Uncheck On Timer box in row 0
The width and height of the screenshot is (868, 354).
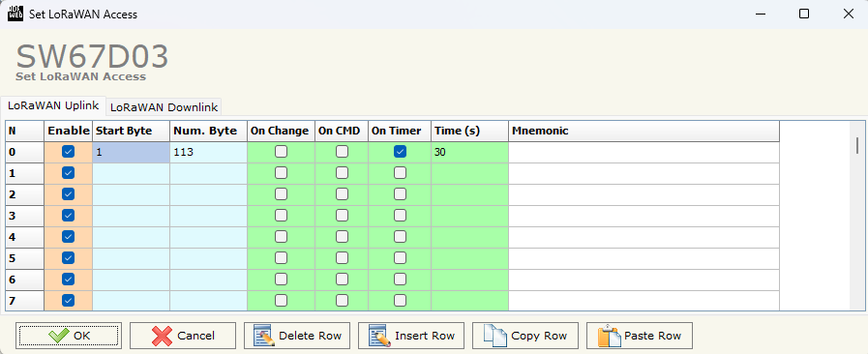pos(400,152)
